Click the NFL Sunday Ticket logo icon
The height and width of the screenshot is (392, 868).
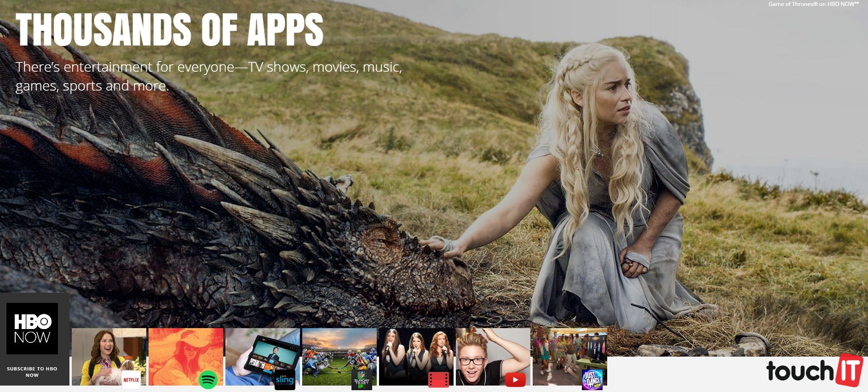coord(361,380)
